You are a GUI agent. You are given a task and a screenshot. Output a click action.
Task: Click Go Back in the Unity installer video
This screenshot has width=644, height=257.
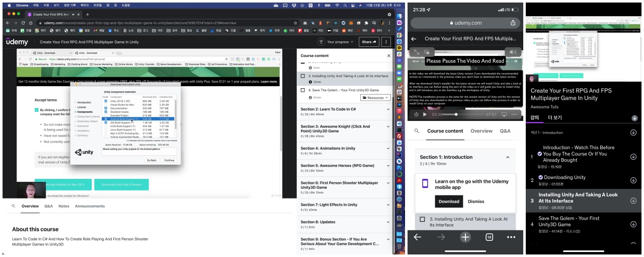point(151,160)
